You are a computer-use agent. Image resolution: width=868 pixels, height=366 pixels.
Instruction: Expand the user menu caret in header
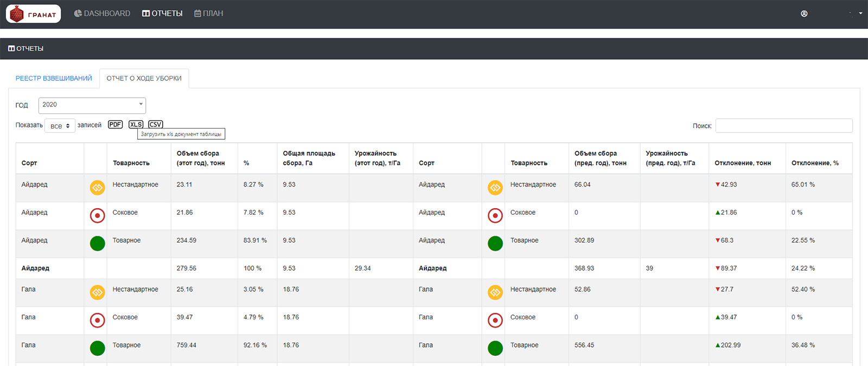tap(860, 14)
